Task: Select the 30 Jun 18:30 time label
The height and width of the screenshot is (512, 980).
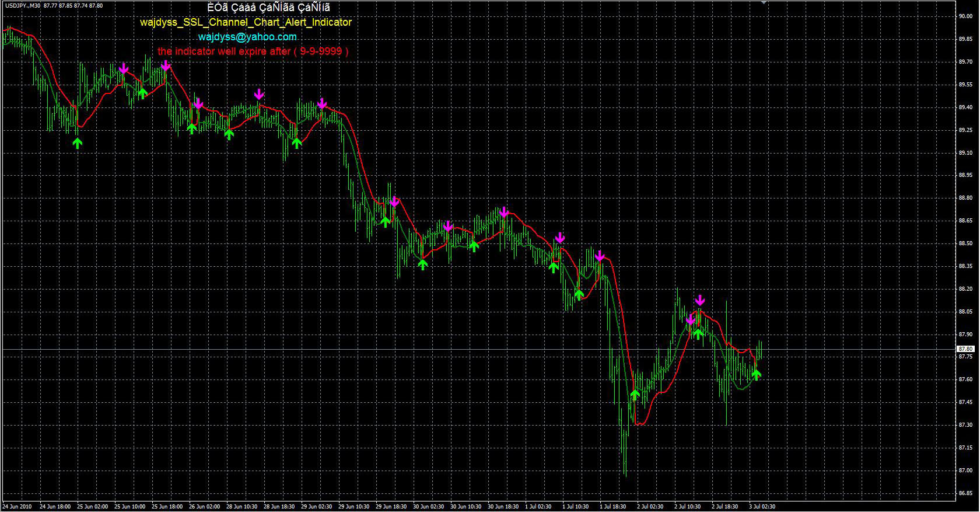Action: 503,507
